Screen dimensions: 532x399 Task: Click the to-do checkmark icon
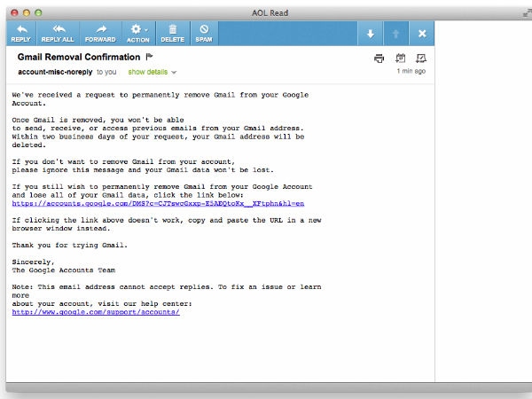pyautogui.click(x=421, y=59)
